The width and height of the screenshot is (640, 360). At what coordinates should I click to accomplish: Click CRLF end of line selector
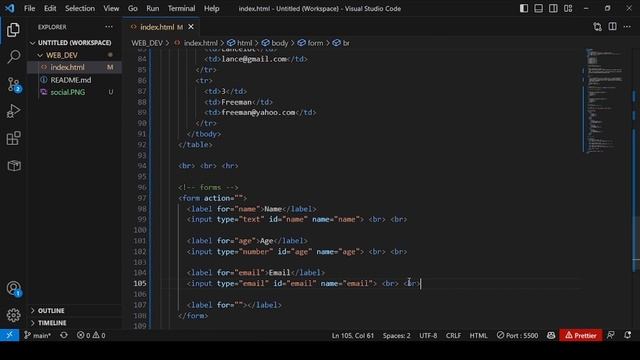click(453, 335)
